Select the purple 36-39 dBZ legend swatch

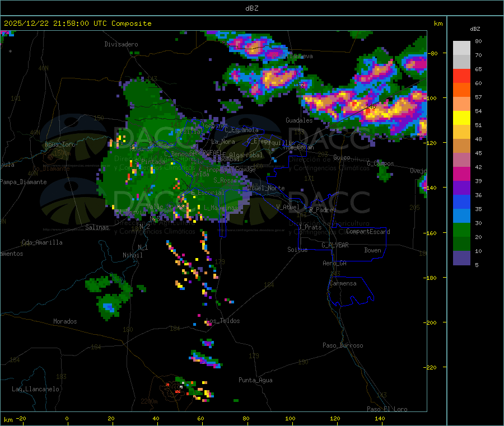[461, 188]
